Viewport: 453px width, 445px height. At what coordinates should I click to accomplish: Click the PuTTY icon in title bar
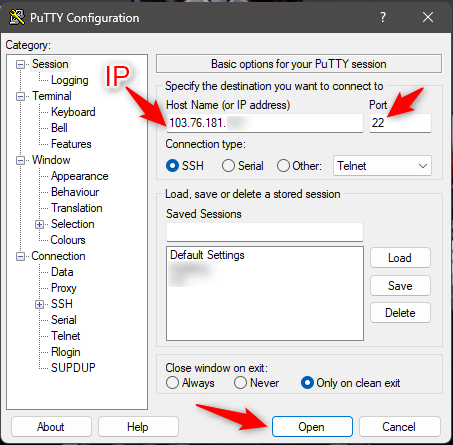(x=17, y=17)
